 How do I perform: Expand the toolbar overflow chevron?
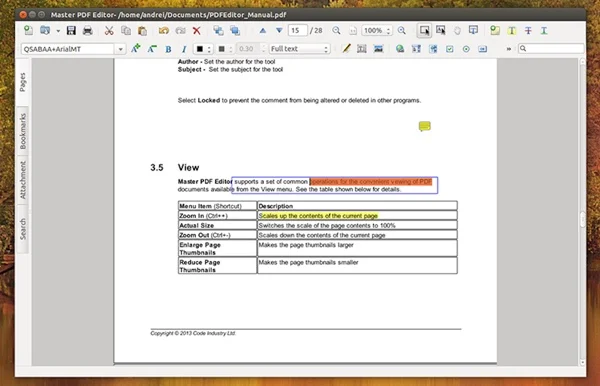[509, 49]
